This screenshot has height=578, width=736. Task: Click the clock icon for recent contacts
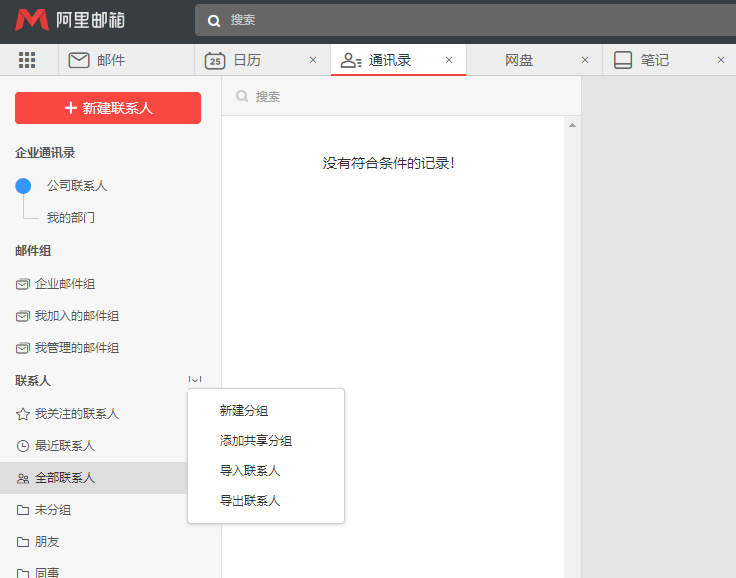[23, 446]
